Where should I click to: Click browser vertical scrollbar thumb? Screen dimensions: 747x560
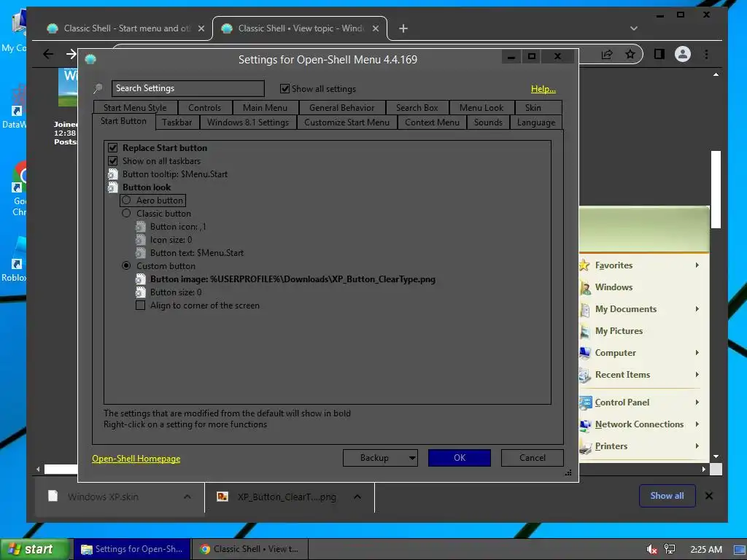tap(716, 190)
